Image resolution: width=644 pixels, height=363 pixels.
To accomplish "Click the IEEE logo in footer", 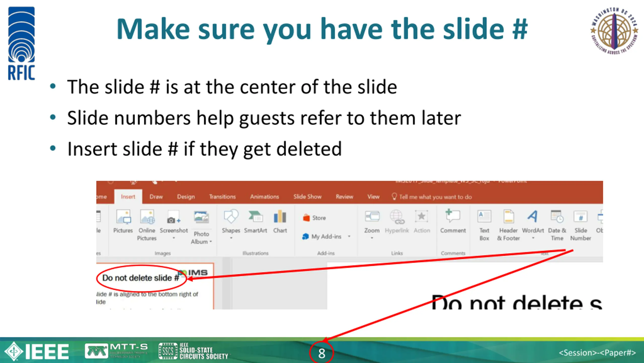I will point(37,351).
